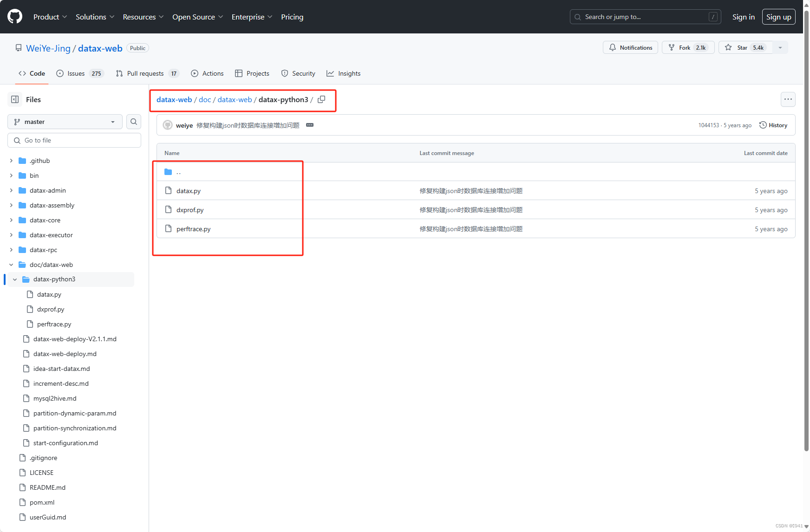The width and height of the screenshot is (810, 532).
Task: Click commit hash 1044153
Action: point(709,125)
